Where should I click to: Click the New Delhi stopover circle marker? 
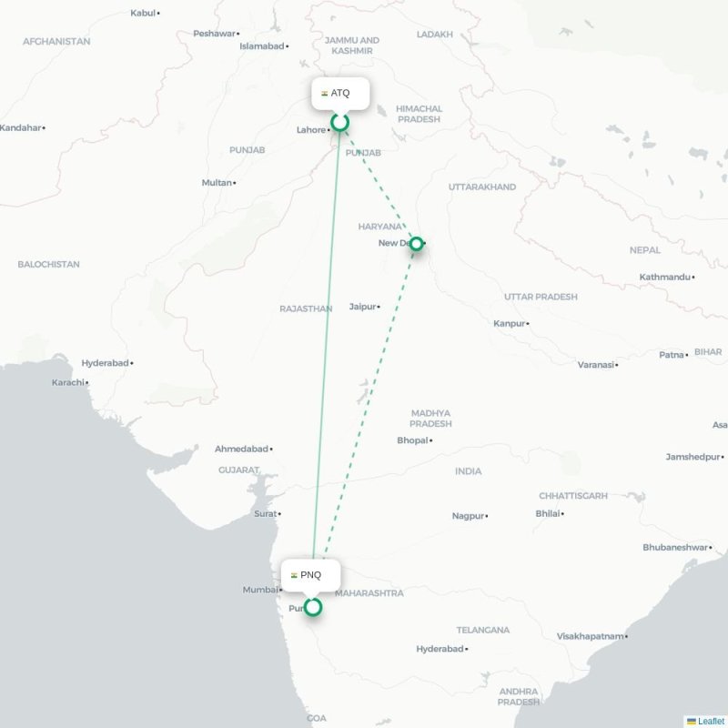(417, 244)
